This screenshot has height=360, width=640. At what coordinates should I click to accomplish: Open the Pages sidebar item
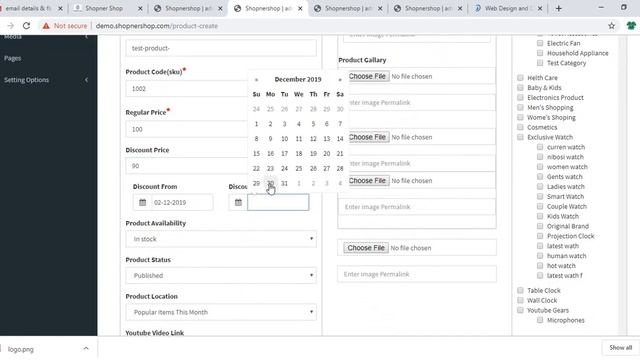(x=13, y=58)
